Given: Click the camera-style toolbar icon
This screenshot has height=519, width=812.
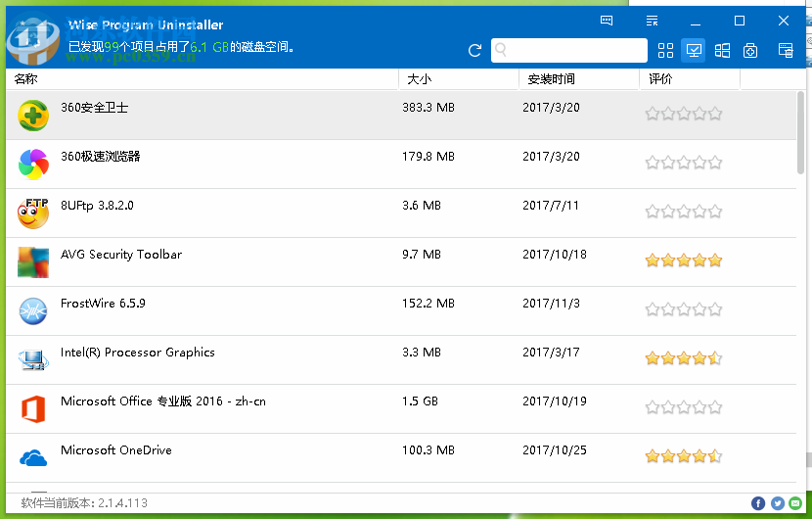Looking at the screenshot, I should (x=750, y=50).
